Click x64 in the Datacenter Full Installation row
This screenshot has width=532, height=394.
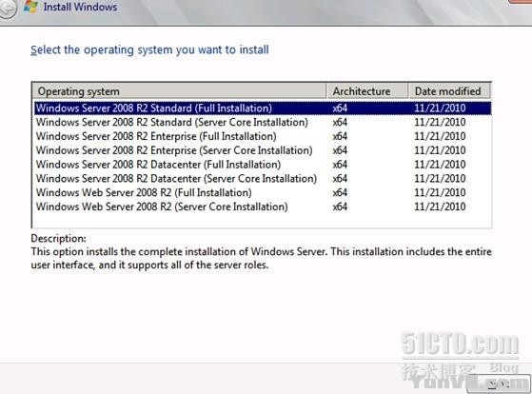(340, 165)
